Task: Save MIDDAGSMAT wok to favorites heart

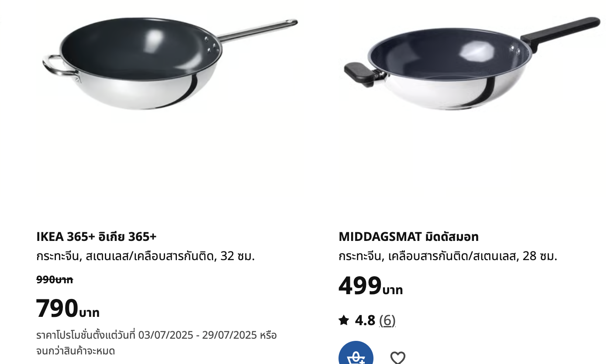Action: tap(397, 357)
